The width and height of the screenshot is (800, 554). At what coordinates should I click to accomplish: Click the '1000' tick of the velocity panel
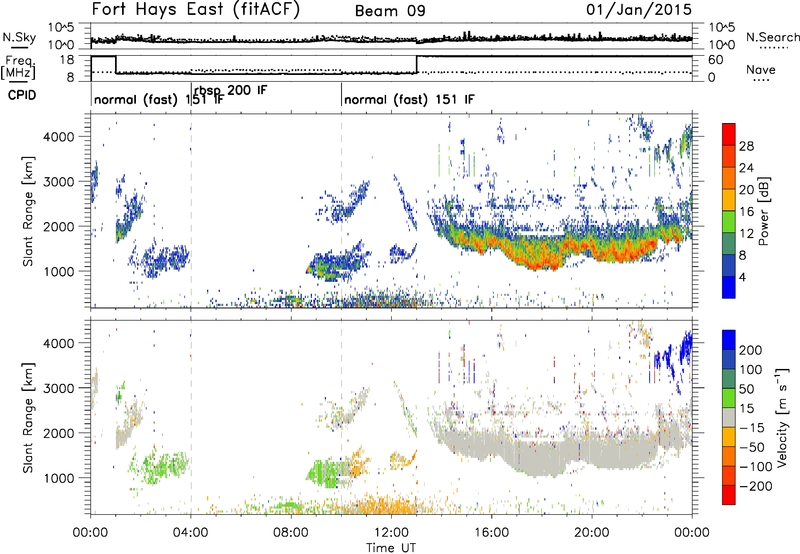tap(59, 478)
